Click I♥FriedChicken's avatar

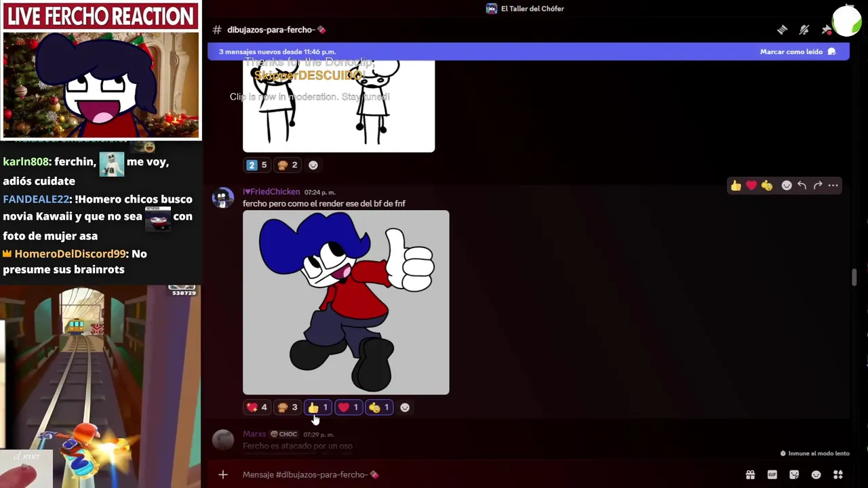[222, 197]
